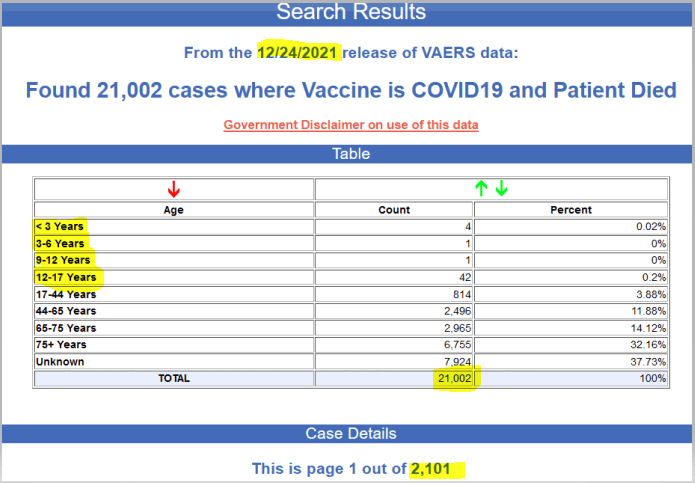The height and width of the screenshot is (483, 695).
Task: Click the green up arrow sort icon
Action: click(481, 189)
